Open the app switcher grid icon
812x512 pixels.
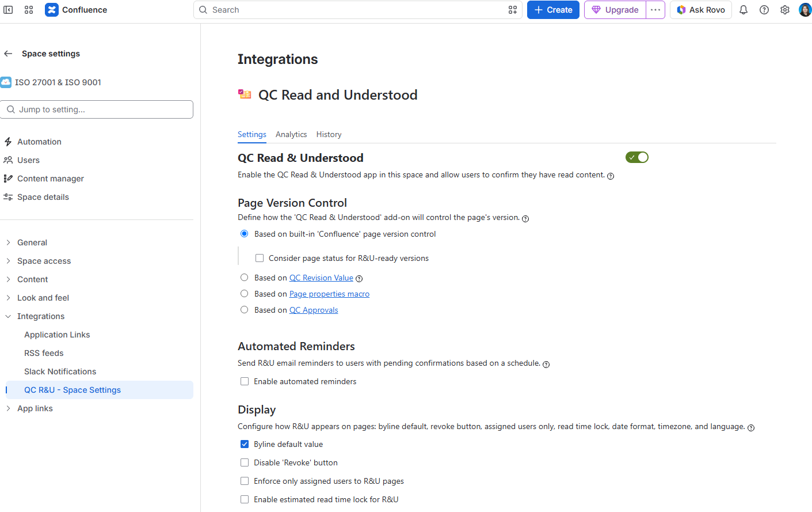tap(29, 10)
